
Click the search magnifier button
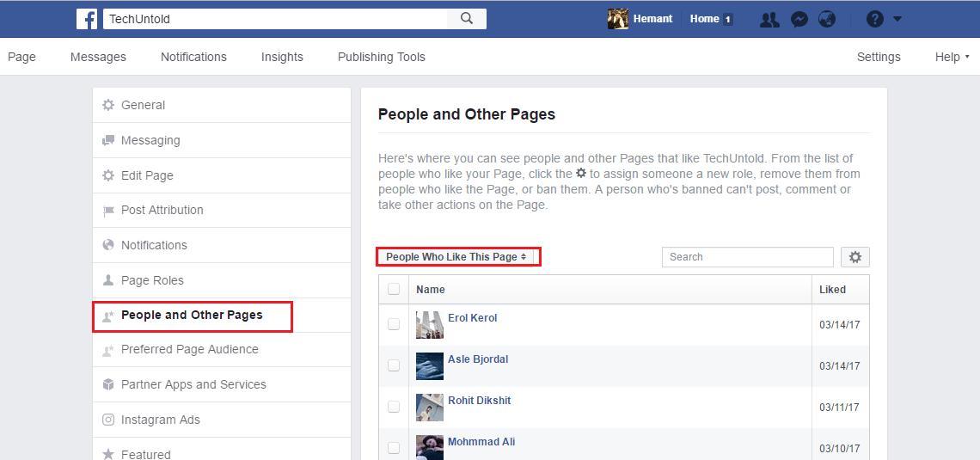[467, 19]
